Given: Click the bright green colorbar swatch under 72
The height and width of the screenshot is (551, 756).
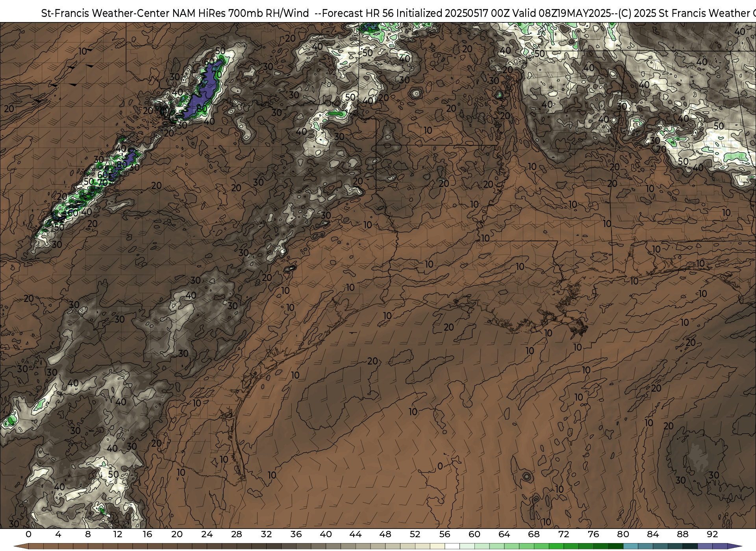Looking at the screenshot, I should [556, 547].
